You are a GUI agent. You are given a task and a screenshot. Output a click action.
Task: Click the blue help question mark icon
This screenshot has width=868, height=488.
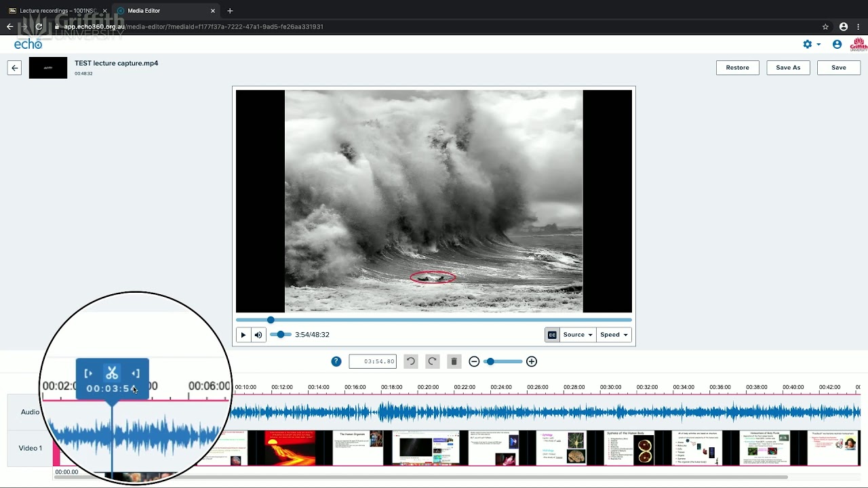(x=336, y=361)
